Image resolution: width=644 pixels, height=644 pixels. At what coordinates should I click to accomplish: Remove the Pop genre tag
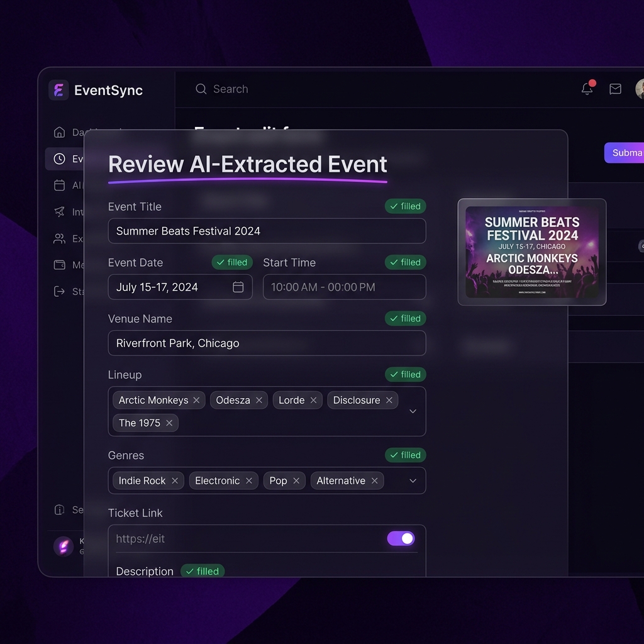click(x=296, y=480)
